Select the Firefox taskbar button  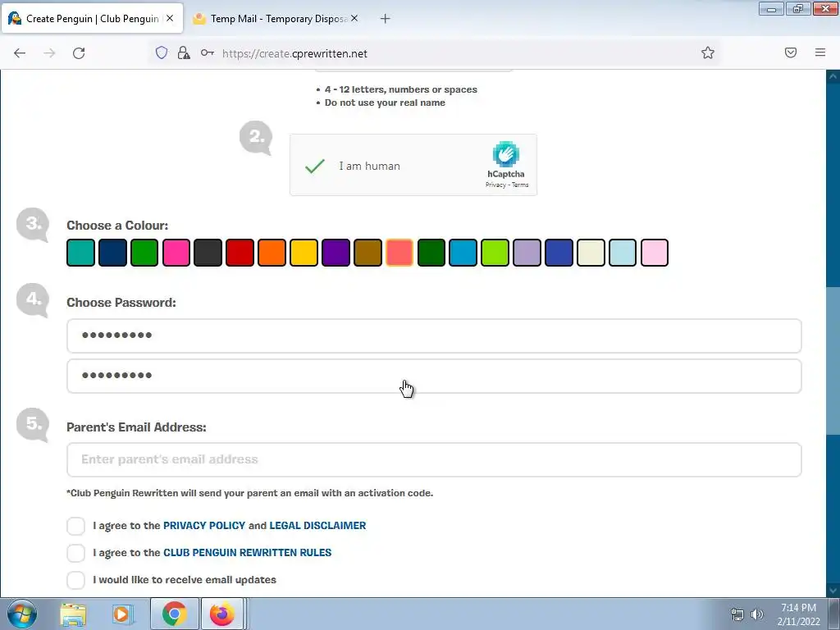coord(222,614)
